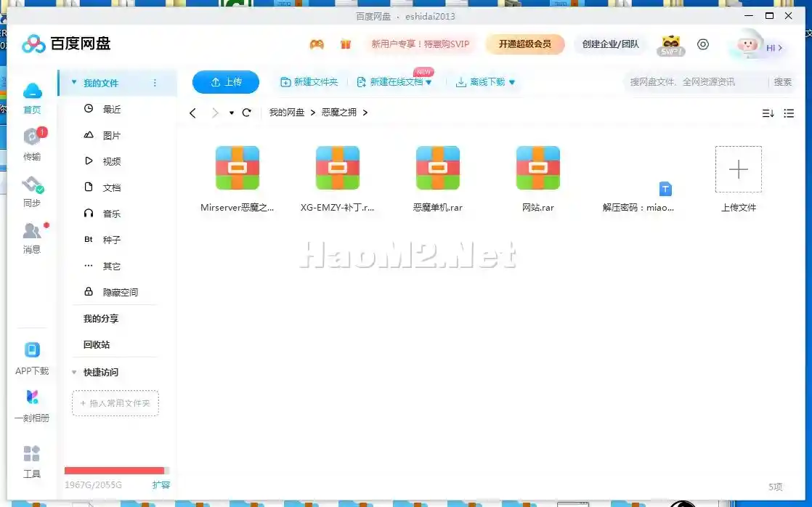Open the 传输 transfer panel
This screenshot has height=507, width=812.
click(x=32, y=144)
